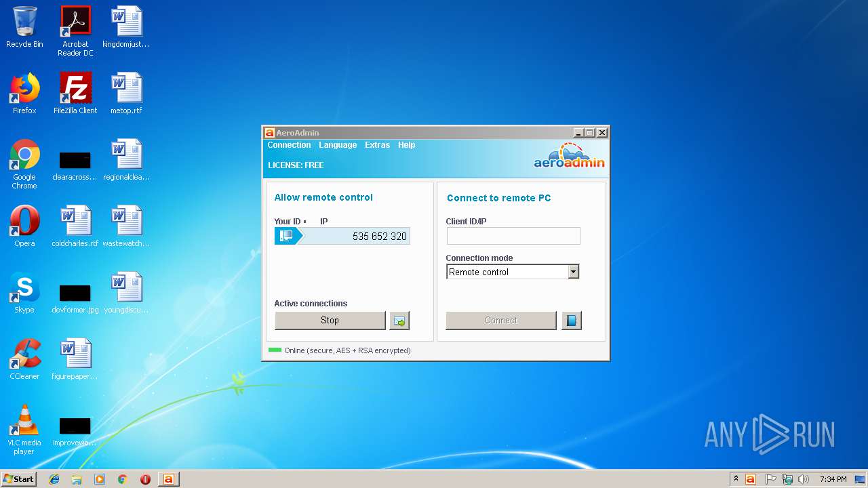Click the AeroAdmin taskbar button
This screenshot has width=868, height=488.
pyautogui.click(x=168, y=479)
